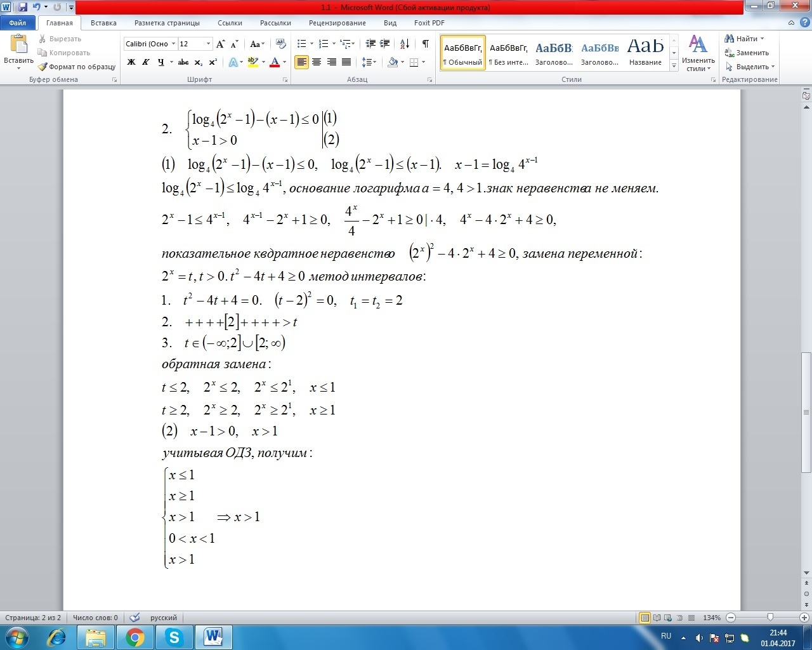The height and width of the screenshot is (650, 812).
Task: Check spelling status icon in status bar
Action: coord(134,618)
